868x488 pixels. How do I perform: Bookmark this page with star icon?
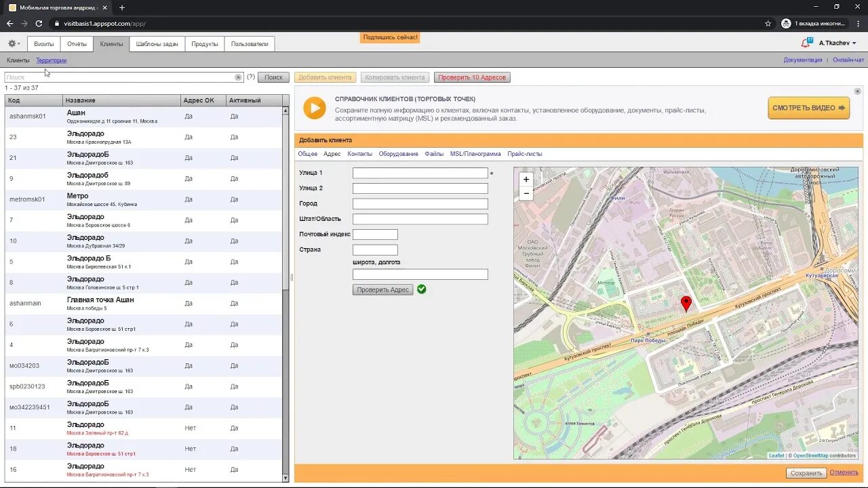[x=768, y=23]
